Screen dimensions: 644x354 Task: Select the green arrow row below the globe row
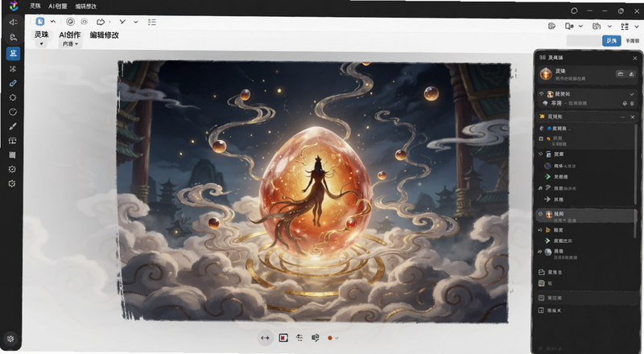click(586, 176)
